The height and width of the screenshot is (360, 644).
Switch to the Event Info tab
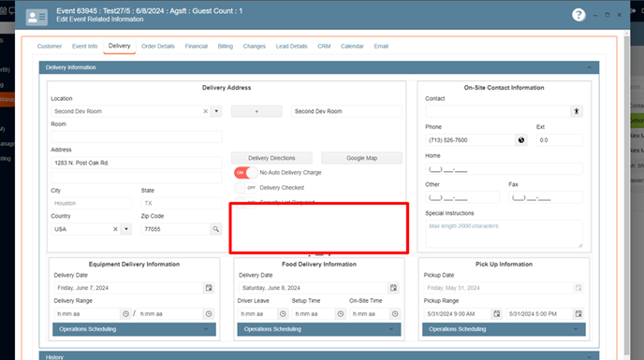point(84,46)
